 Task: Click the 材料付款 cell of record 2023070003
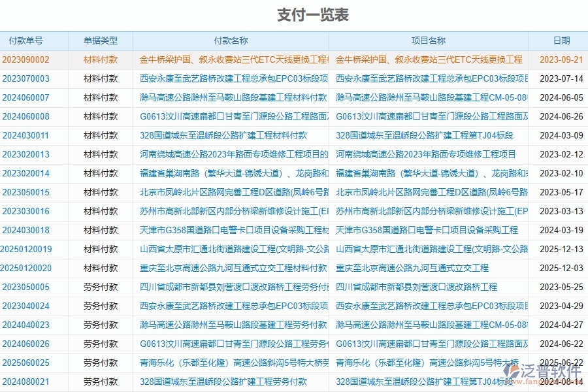point(98,78)
